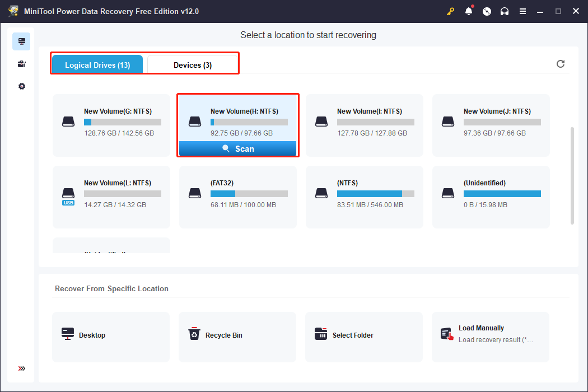Click the 546 MB NTFS usage bar

click(x=376, y=194)
